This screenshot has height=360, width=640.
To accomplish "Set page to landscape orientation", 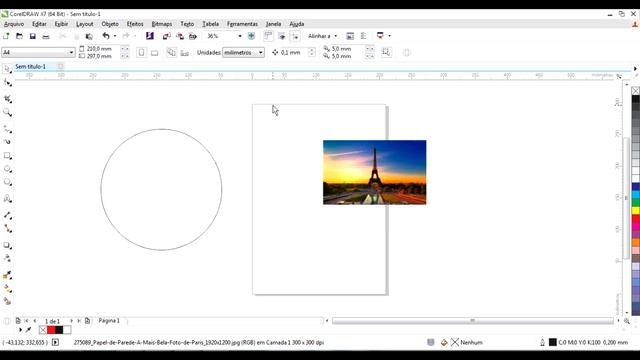I will pos(155,53).
